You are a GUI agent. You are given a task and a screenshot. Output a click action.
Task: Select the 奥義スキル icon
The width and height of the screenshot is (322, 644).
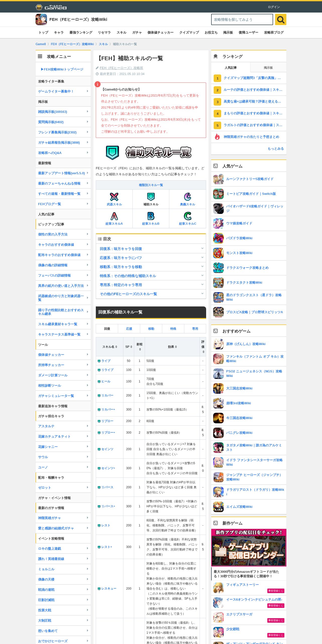pos(188,197)
